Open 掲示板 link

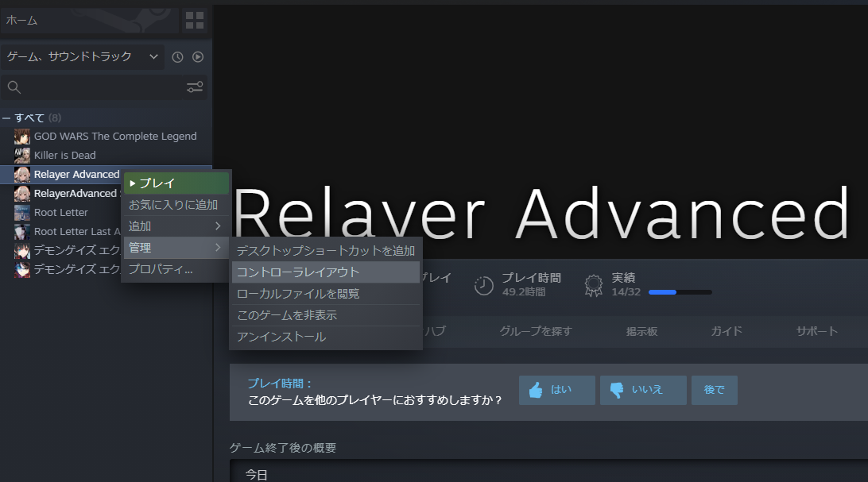coord(641,331)
